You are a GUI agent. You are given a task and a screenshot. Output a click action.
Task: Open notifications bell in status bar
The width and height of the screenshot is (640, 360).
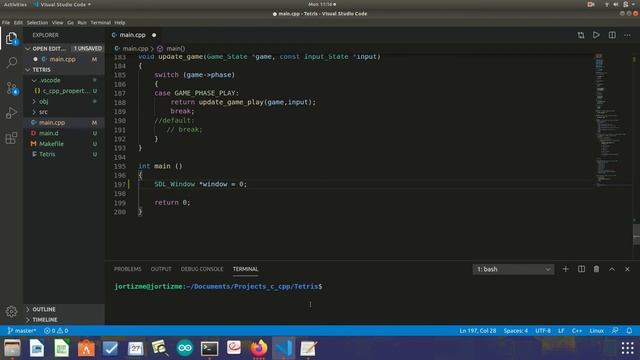629,331
